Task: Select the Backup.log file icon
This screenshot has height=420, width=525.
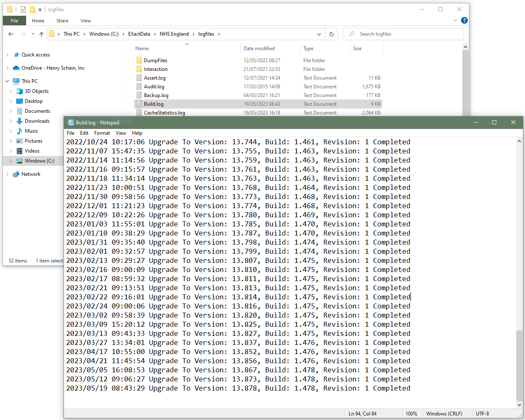Action: (x=139, y=95)
